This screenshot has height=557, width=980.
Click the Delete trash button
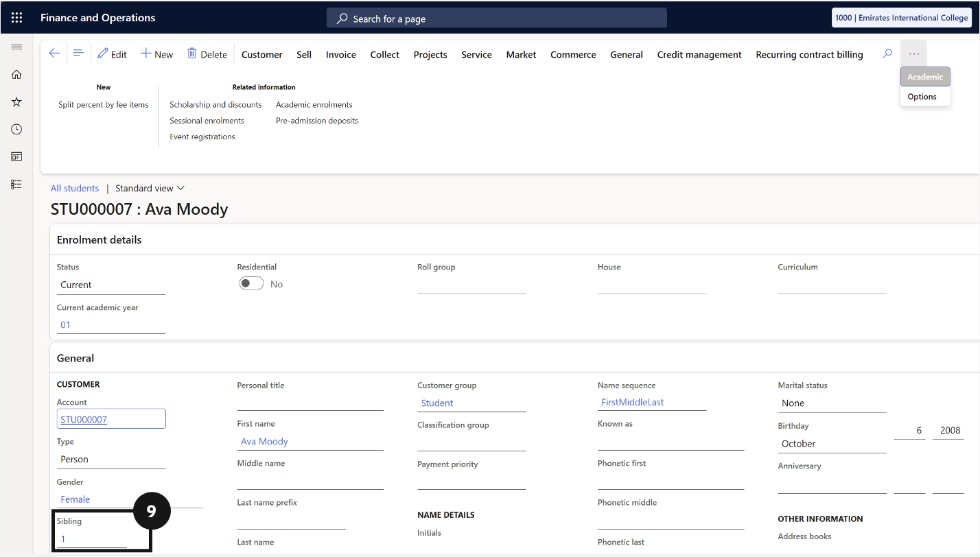pos(207,54)
